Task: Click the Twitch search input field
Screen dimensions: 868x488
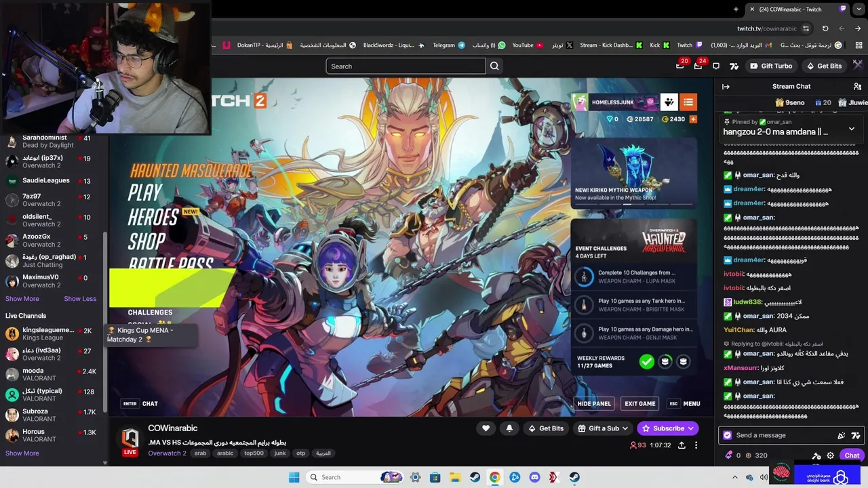Action: [406, 66]
